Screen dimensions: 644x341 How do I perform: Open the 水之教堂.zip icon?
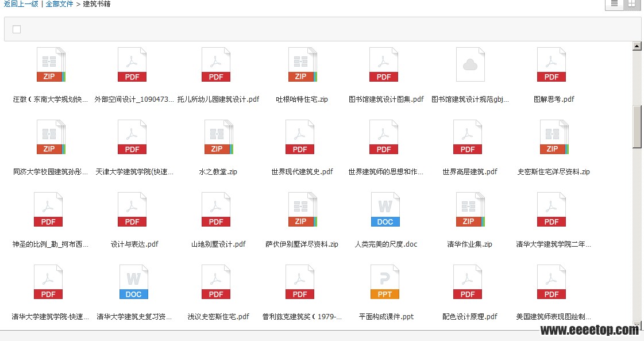tap(218, 137)
